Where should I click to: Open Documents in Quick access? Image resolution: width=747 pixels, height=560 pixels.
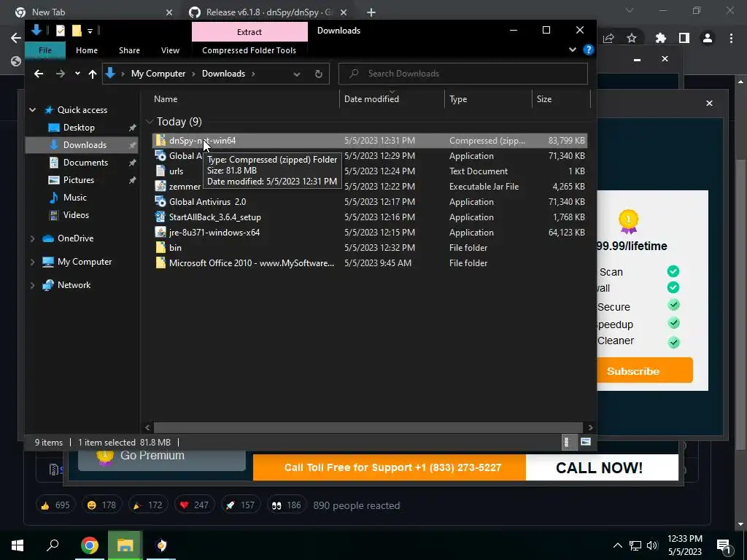coord(85,163)
